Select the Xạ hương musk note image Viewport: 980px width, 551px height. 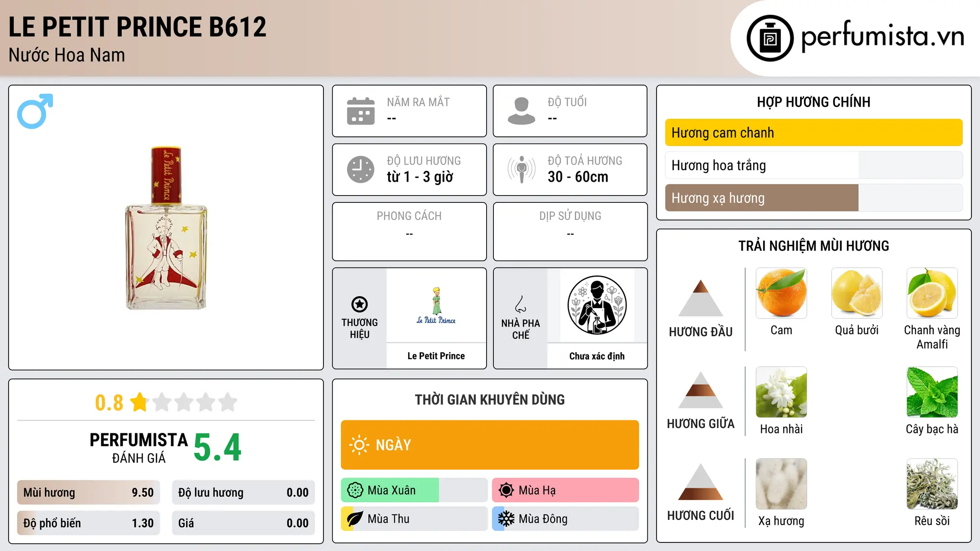click(781, 484)
